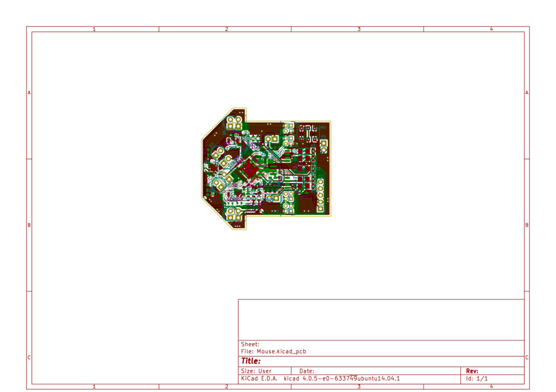This screenshot has width=556, height=392.
Task: Click the "SW1" reference label on the board
Action: tap(323, 127)
